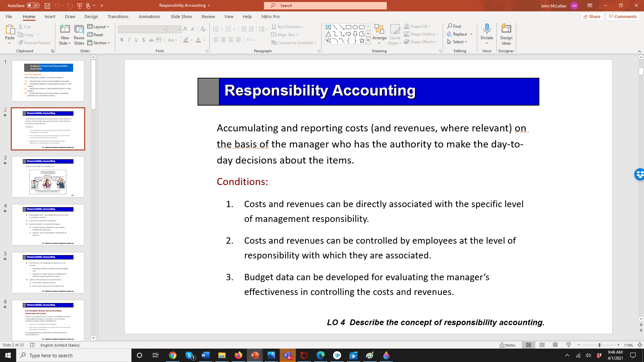Screen dimensions: 644x362
Task: Click the Cut scissors button
Action: click(24, 26)
